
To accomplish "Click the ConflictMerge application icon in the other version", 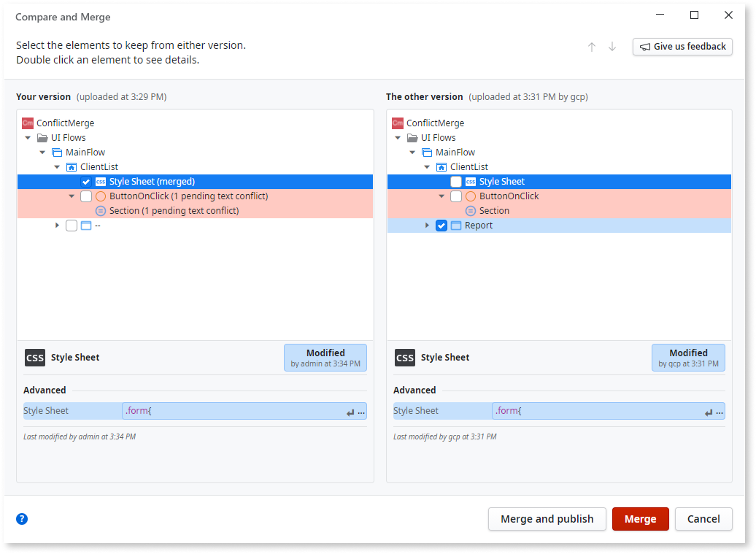I will pyautogui.click(x=397, y=123).
